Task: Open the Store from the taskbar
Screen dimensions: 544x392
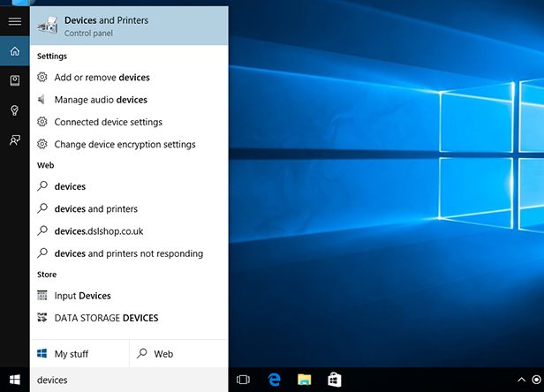Action: (334, 380)
